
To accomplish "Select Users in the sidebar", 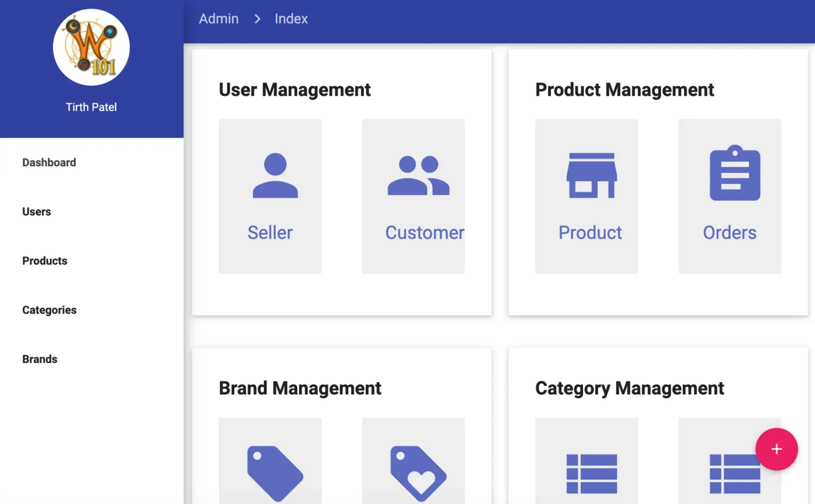I will pos(36,211).
